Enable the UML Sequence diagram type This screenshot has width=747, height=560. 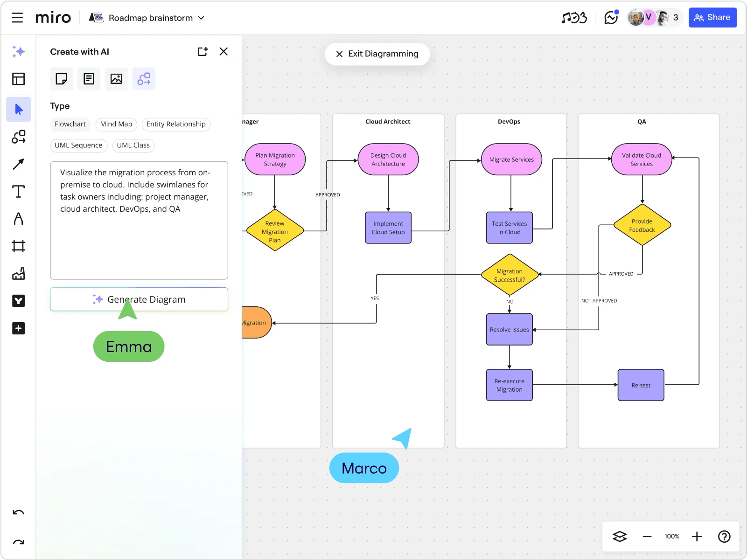coord(78,145)
